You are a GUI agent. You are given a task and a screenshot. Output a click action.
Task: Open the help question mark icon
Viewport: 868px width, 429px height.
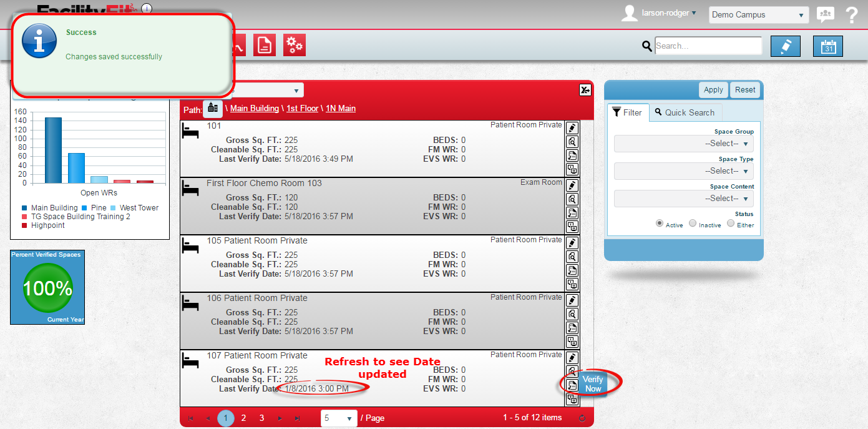point(852,15)
